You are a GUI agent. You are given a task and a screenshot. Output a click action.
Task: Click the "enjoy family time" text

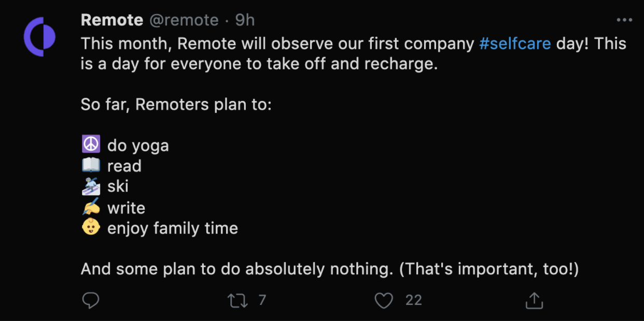click(x=172, y=228)
